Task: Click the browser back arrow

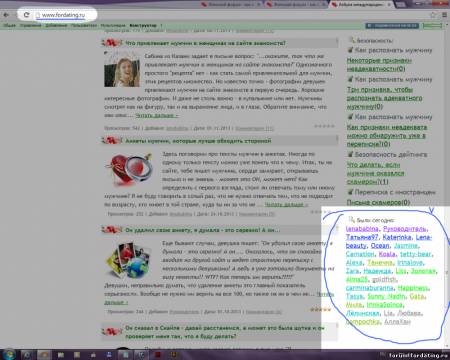Action: (6, 15)
